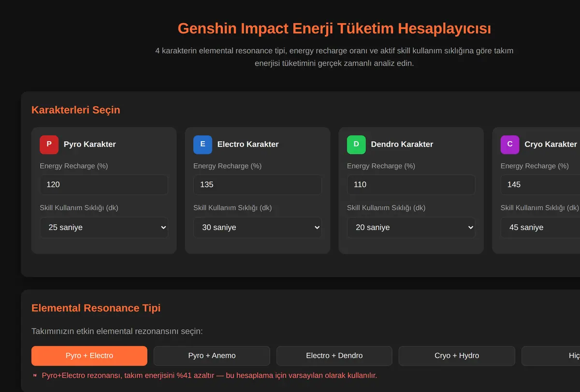This screenshot has height=392, width=580.
Task: Focus Cryo Energy Recharge field showing 145
Action: tap(540, 185)
